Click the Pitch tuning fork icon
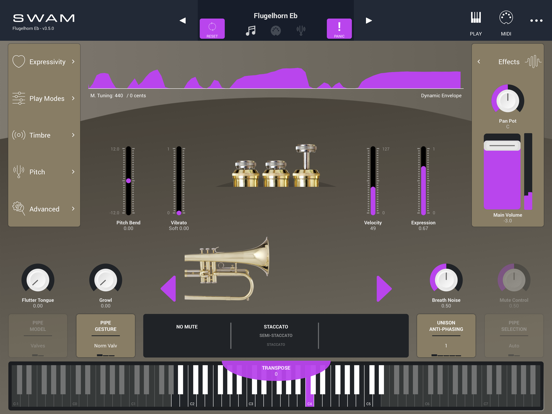The height and width of the screenshot is (414, 552). (x=18, y=172)
